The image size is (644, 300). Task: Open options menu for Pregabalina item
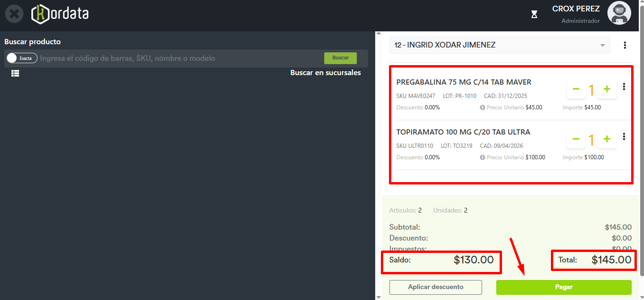click(624, 87)
